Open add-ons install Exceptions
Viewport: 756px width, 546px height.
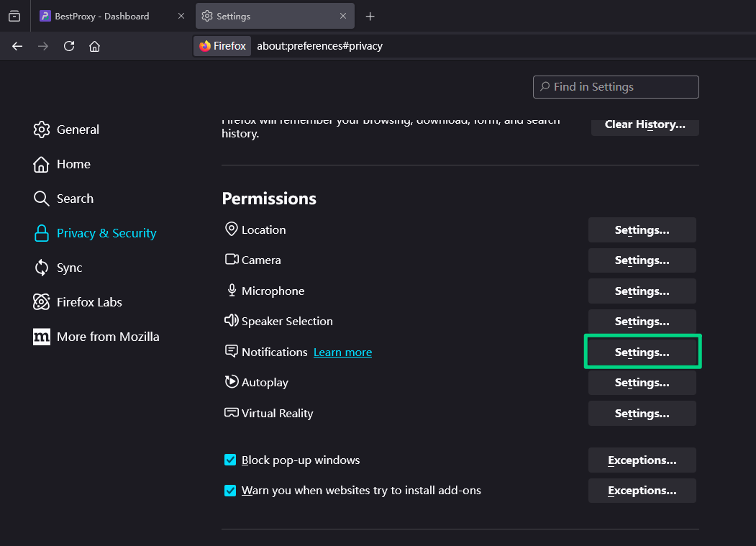tap(642, 491)
